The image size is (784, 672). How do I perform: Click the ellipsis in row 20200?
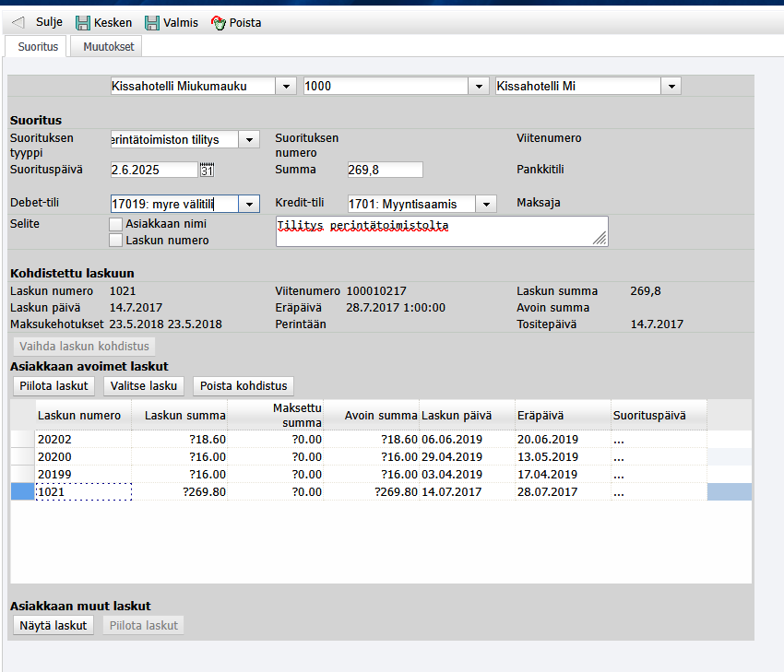click(619, 457)
